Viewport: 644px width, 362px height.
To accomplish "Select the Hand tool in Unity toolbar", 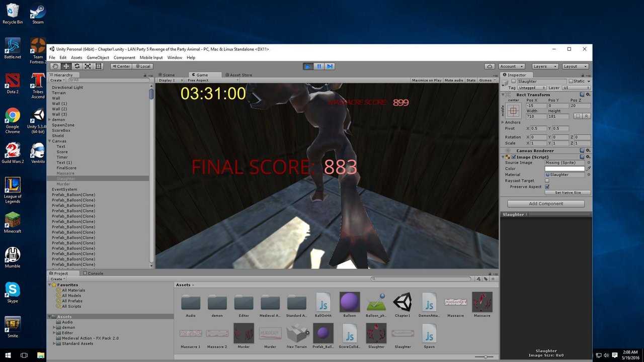I will (x=55, y=66).
